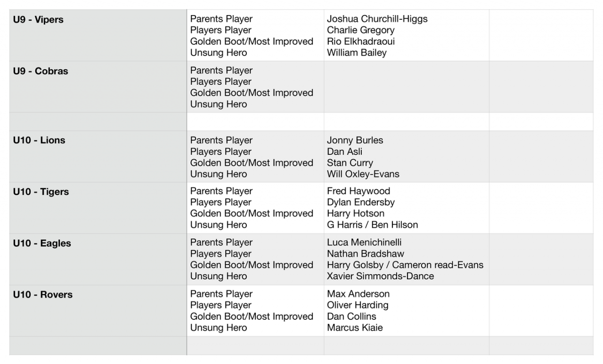Click the name Dylan Endersby
Screen dimensions: 603x364
tap(361, 202)
